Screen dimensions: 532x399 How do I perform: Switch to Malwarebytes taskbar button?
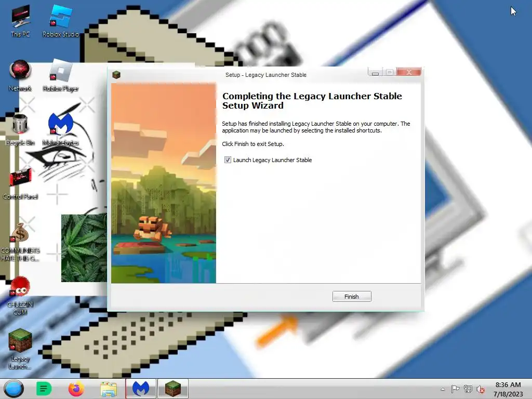tap(141, 389)
